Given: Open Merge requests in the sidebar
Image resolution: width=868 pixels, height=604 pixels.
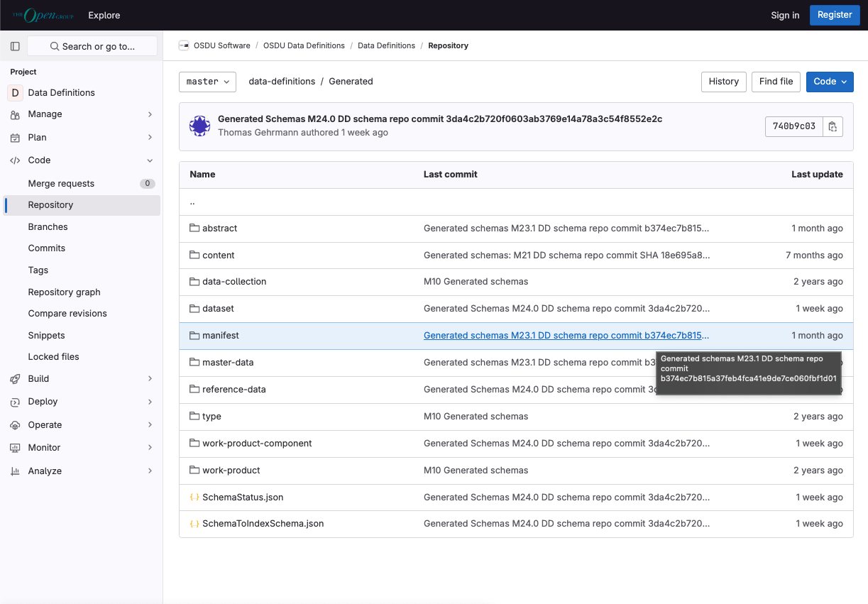Looking at the screenshot, I should [x=82, y=183].
